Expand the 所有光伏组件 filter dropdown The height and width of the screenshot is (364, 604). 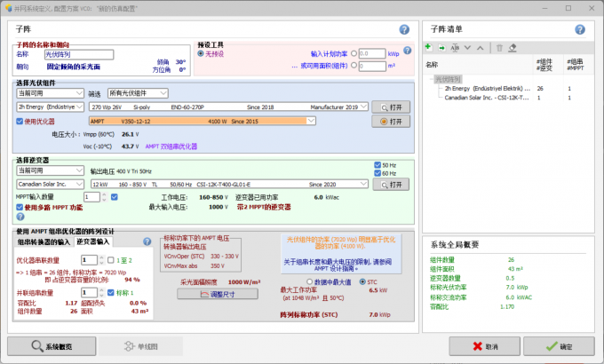pyautogui.click(x=137, y=93)
